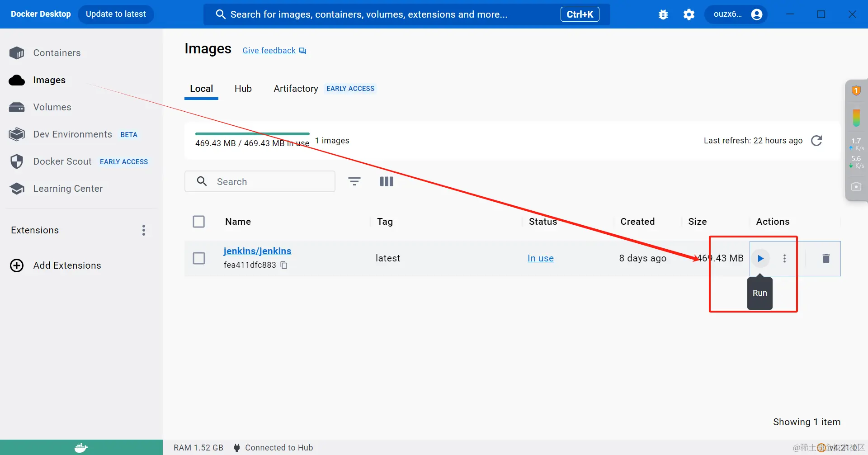
Task: Click the Docker Desktop title text
Action: (x=41, y=14)
